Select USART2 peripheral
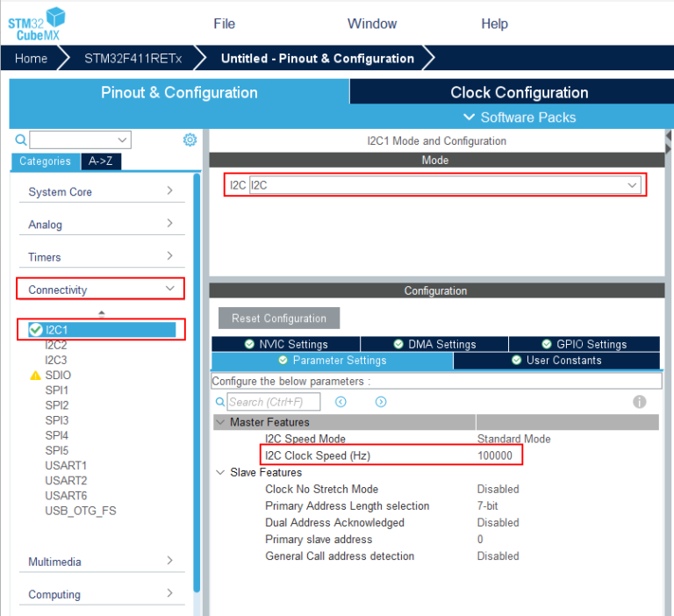Screen dimensions: 674x616 [x=66, y=481]
